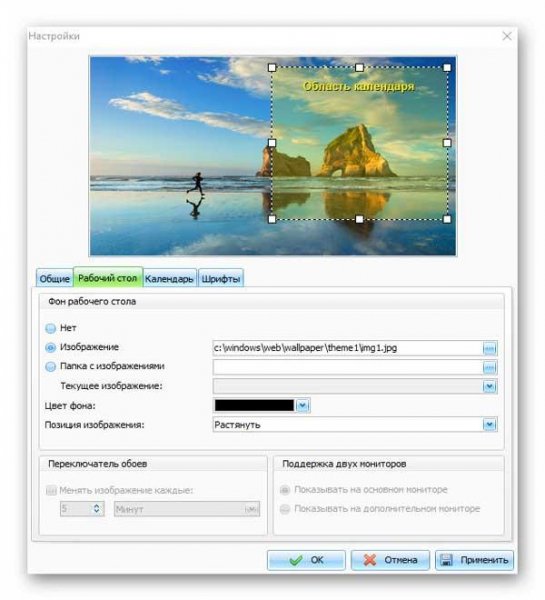
Task: Click the Отмена button
Action: pos(390,560)
